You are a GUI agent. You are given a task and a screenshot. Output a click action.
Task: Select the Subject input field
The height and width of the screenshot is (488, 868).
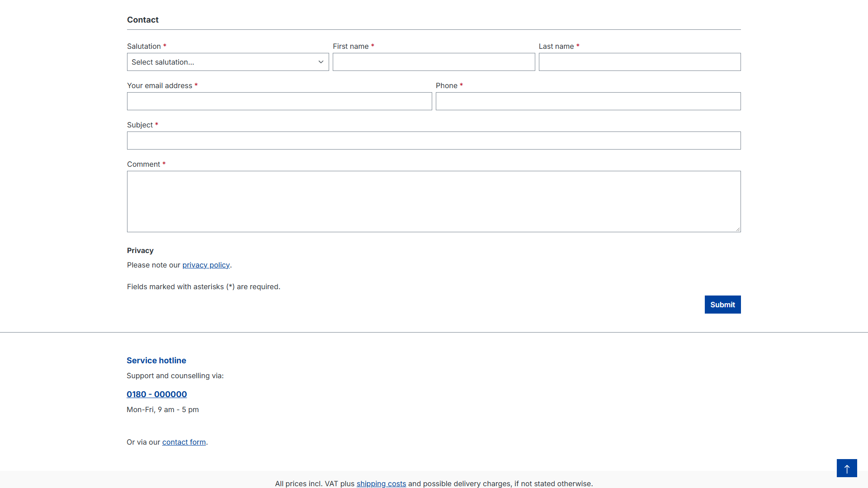[x=434, y=141]
